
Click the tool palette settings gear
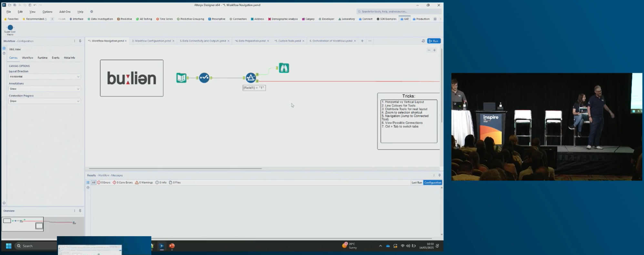click(435, 19)
